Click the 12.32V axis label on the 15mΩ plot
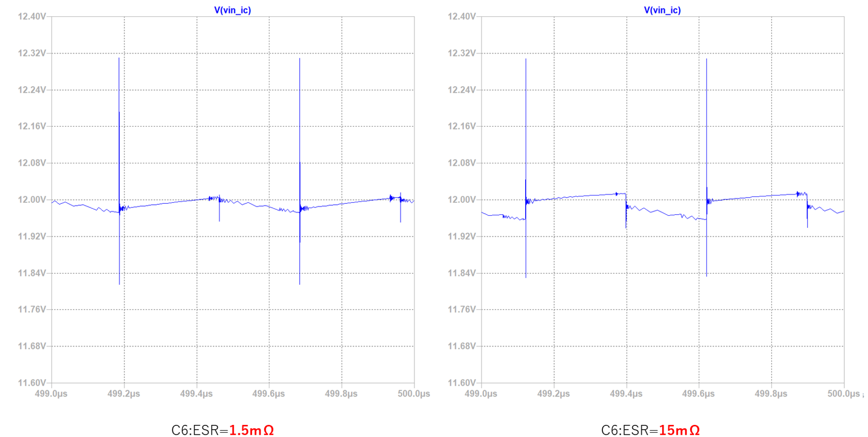The image size is (868, 437). click(462, 53)
